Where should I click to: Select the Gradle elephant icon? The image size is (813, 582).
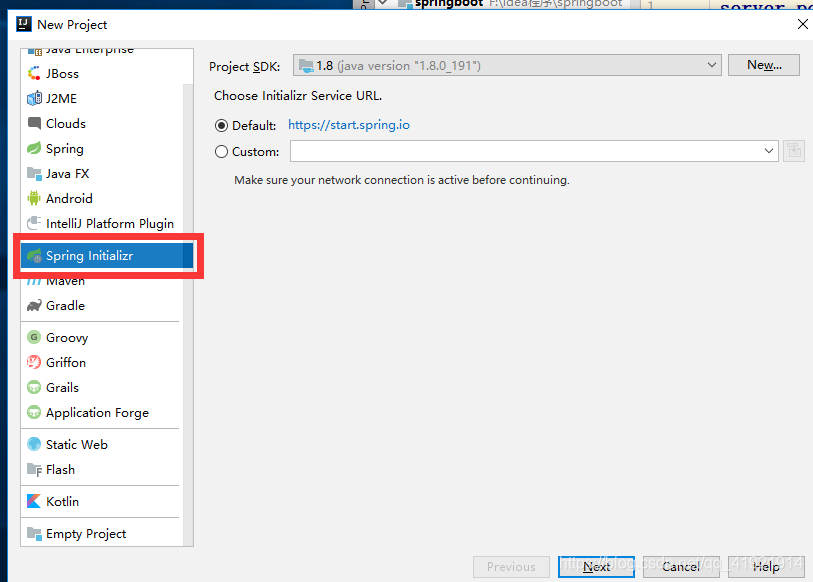34,306
